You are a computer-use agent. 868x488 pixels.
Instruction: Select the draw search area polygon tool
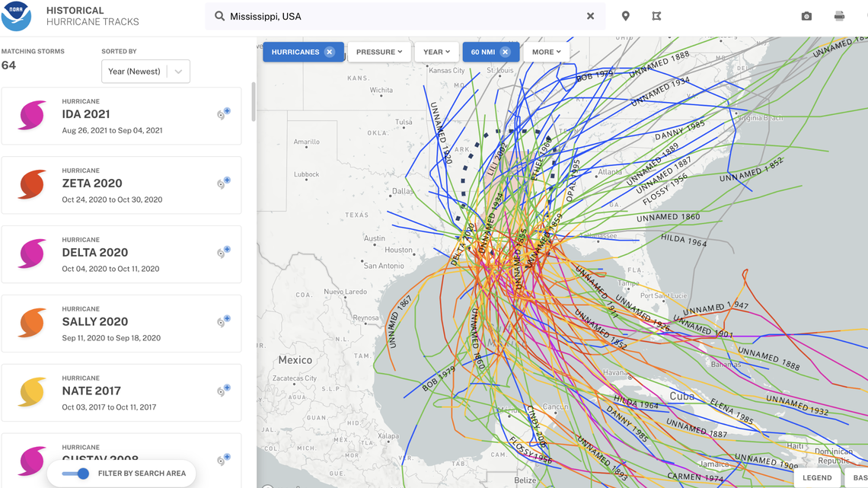click(656, 15)
